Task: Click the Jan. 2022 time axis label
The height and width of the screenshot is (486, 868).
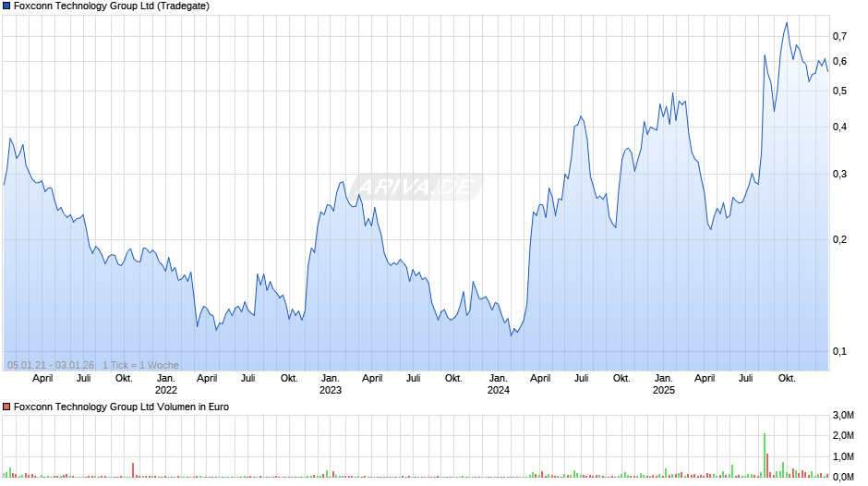Action: coord(165,384)
